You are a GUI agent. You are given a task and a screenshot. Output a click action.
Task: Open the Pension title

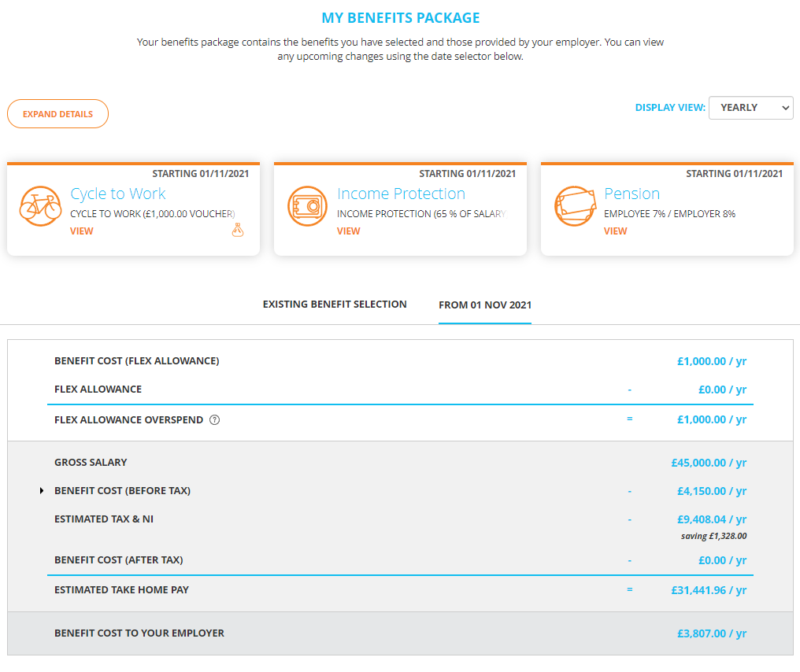(631, 194)
